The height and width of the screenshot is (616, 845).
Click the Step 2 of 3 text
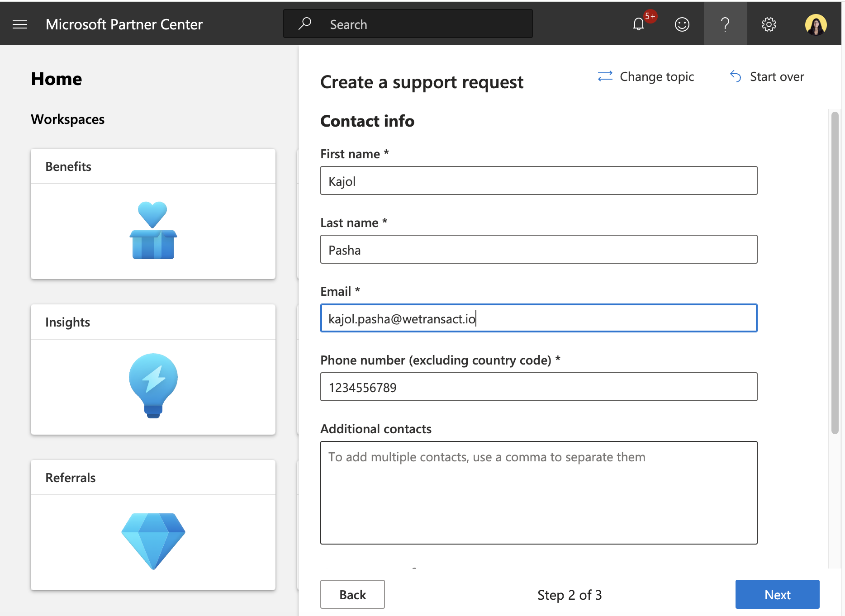point(570,595)
